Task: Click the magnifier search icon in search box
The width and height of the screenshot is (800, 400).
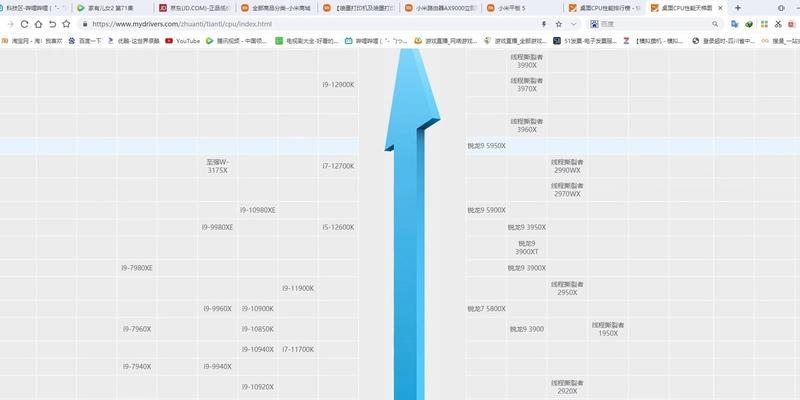Action: [715, 24]
